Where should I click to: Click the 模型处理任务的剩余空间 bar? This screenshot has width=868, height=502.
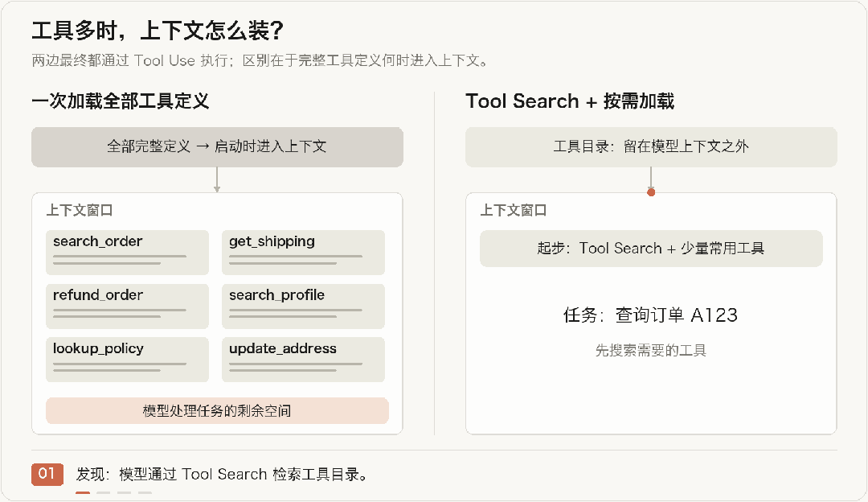click(217, 410)
